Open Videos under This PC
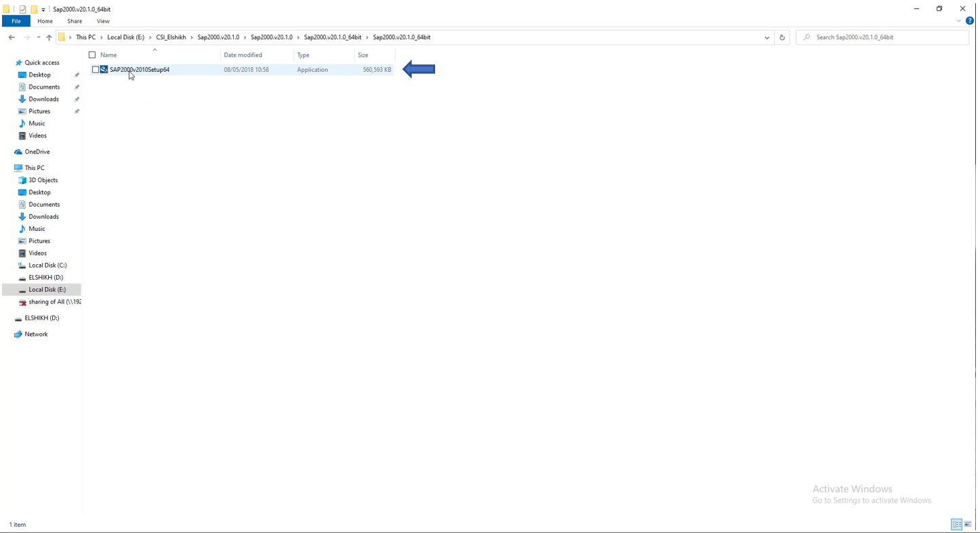980x533 pixels. 37,253
